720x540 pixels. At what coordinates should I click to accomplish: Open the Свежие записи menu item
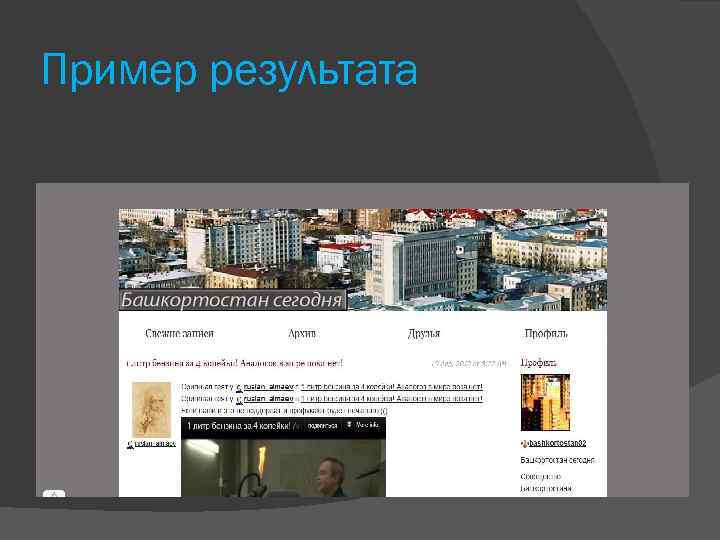click(180, 333)
